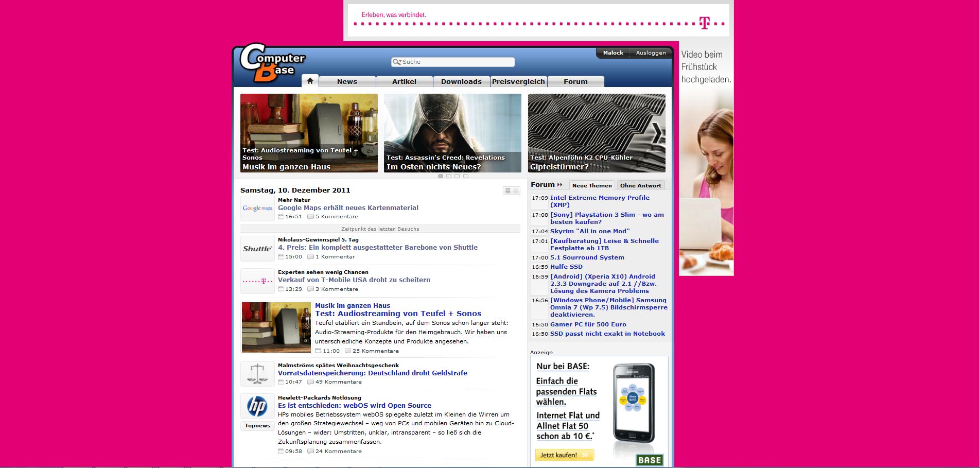The height and width of the screenshot is (468, 980).
Task: Click comment icon on T-Mobile news
Action: [310, 289]
